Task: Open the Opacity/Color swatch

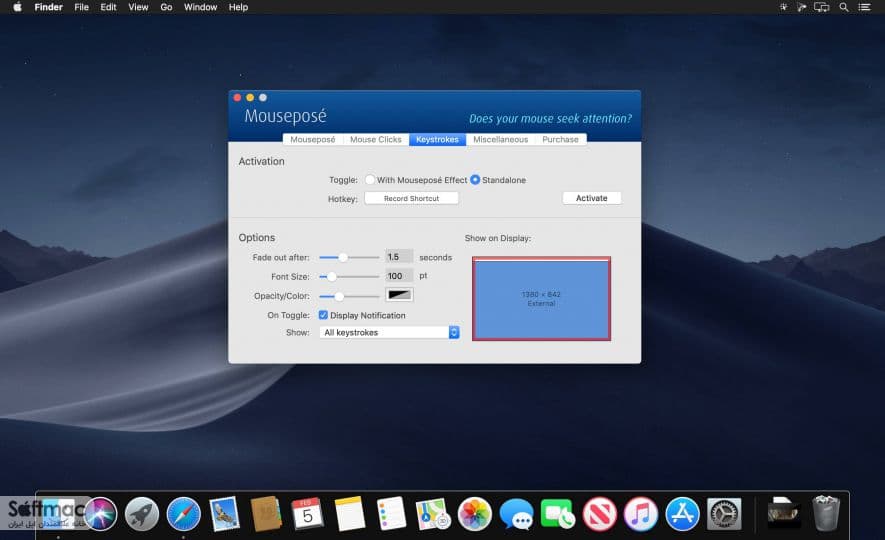Action: click(399, 295)
